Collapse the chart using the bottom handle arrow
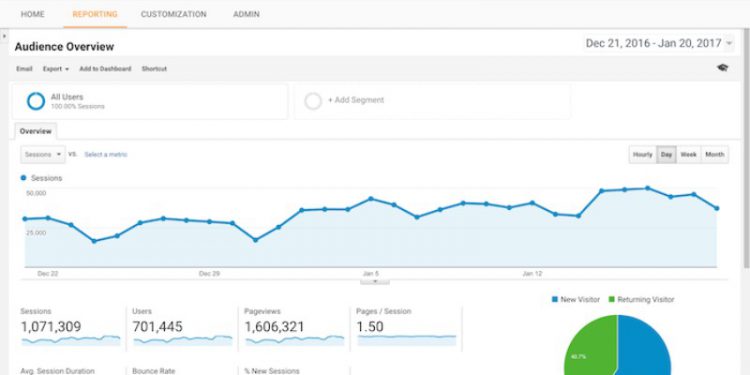Screen dimensions: 750x375 pyautogui.click(x=375, y=282)
